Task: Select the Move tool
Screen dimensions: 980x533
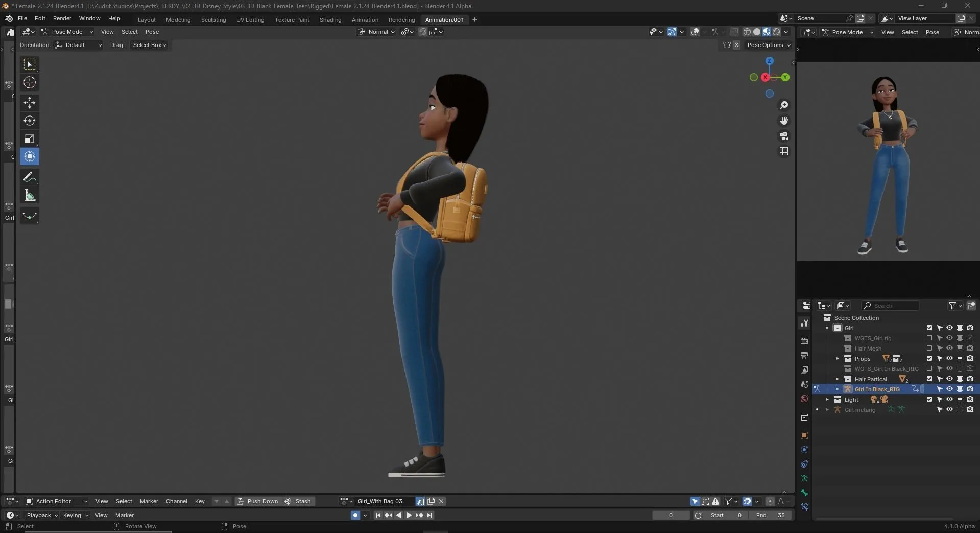Action: (29, 103)
